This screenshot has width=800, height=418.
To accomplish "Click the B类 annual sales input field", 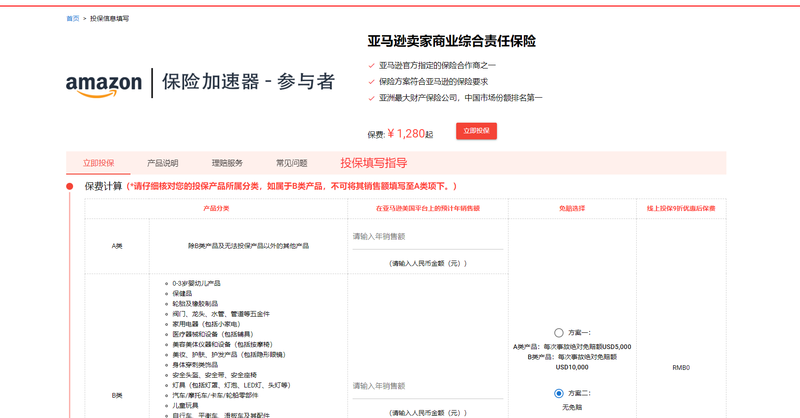I will 428,386.
